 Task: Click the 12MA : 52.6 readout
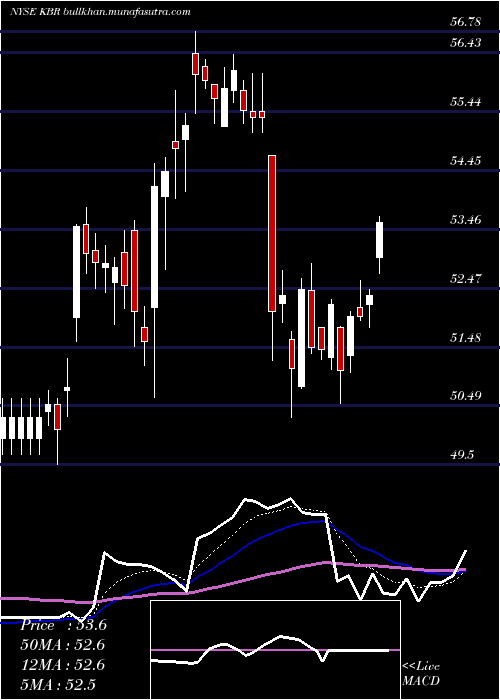(x=61, y=665)
